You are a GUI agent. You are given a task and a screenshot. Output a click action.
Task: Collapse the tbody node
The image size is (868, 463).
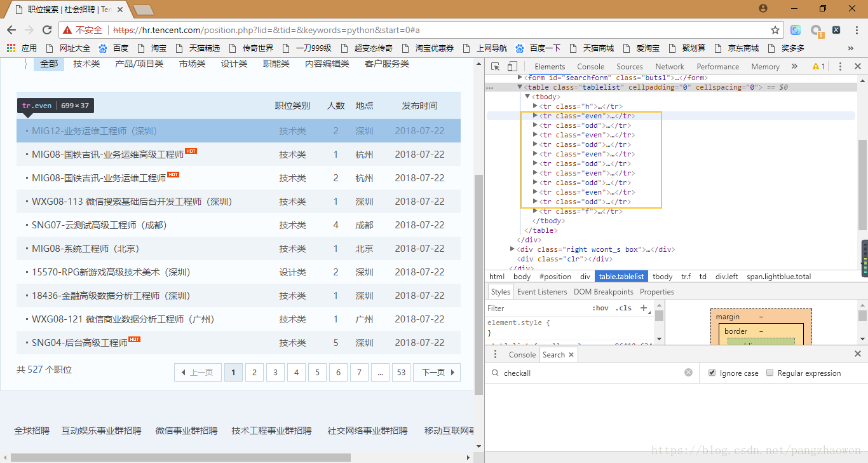click(527, 97)
